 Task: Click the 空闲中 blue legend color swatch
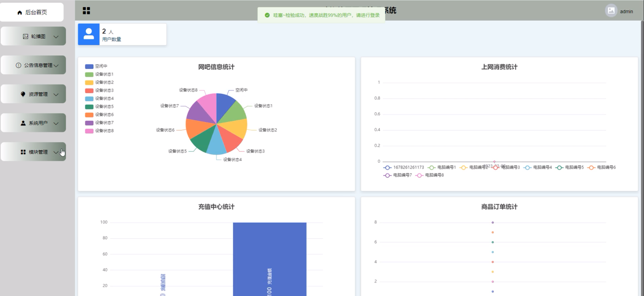89,66
